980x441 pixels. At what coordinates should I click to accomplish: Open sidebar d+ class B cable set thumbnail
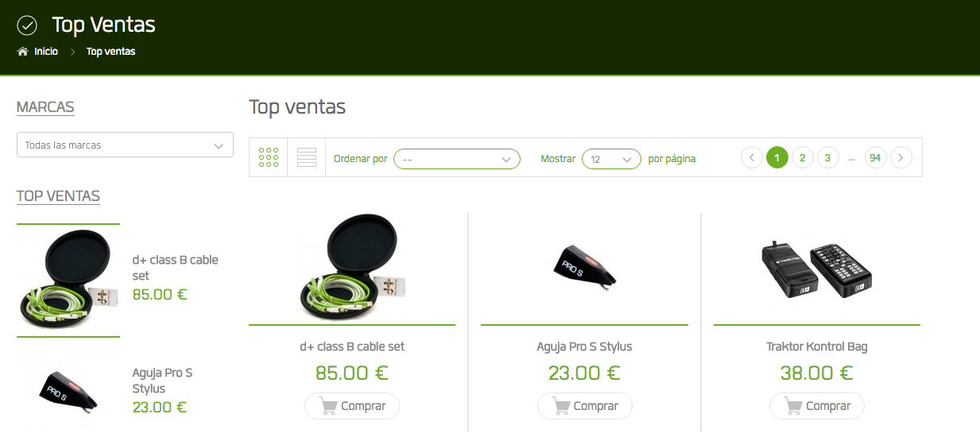tap(68, 280)
